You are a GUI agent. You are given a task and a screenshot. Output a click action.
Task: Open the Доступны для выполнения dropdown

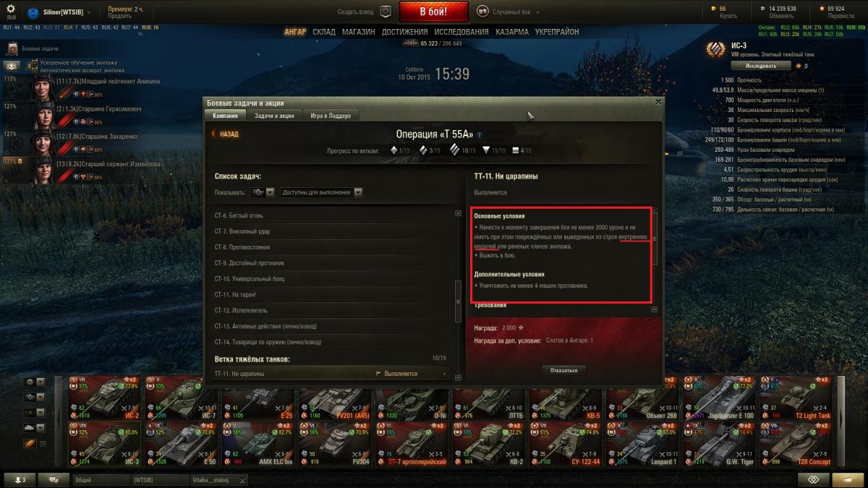pyautogui.click(x=322, y=192)
